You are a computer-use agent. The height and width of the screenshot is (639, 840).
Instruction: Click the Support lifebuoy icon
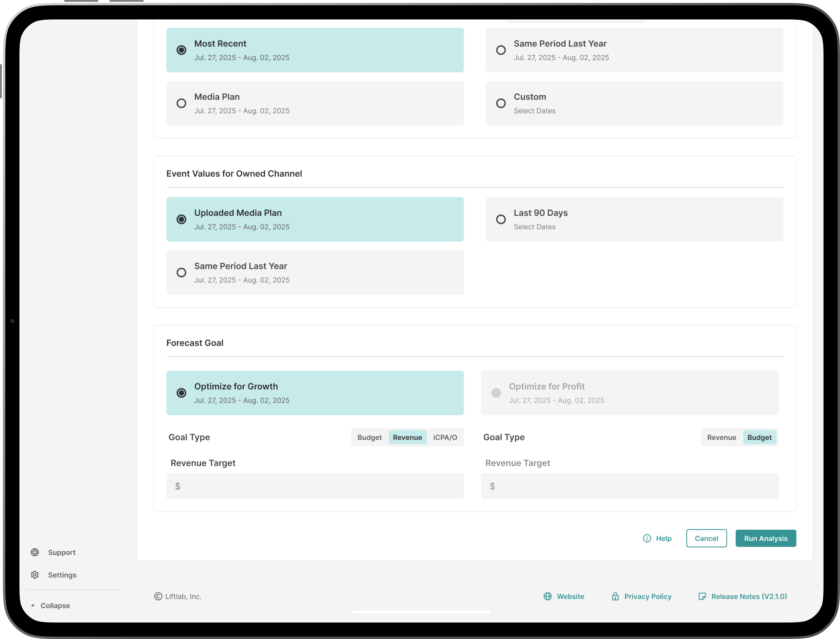tap(35, 552)
